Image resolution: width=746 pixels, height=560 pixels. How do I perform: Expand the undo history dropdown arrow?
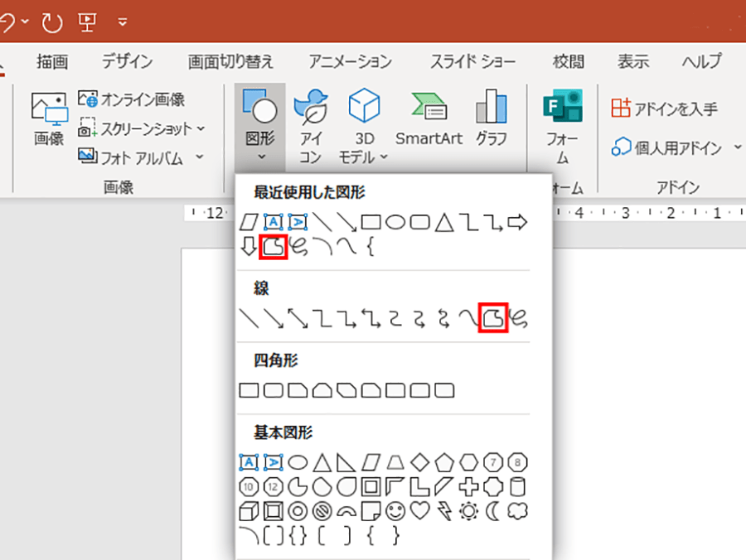point(26,22)
